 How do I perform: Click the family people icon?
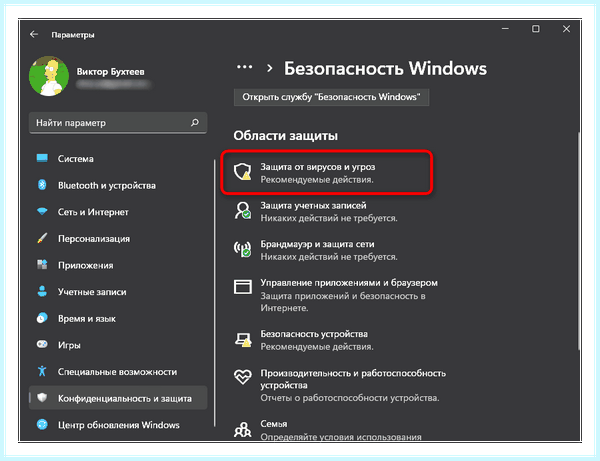243,429
